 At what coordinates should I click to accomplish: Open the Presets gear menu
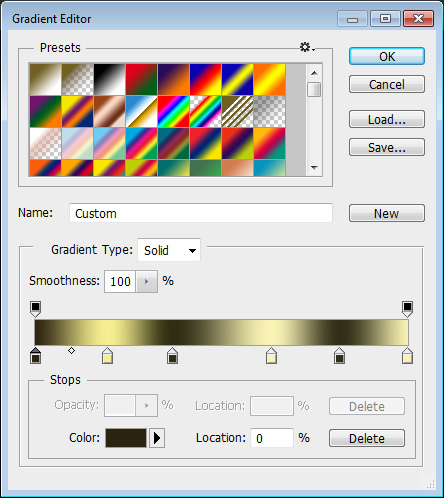pos(307,47)
